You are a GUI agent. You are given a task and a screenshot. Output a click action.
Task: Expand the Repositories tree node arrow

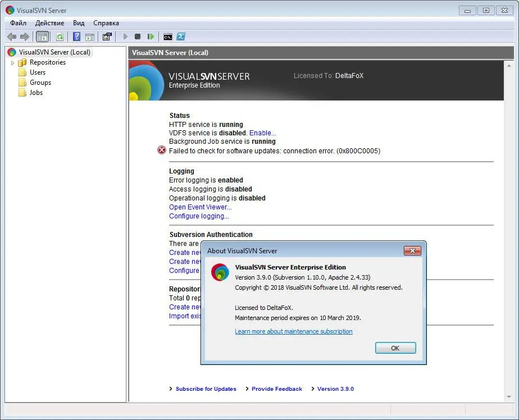[x=12, y=63]
